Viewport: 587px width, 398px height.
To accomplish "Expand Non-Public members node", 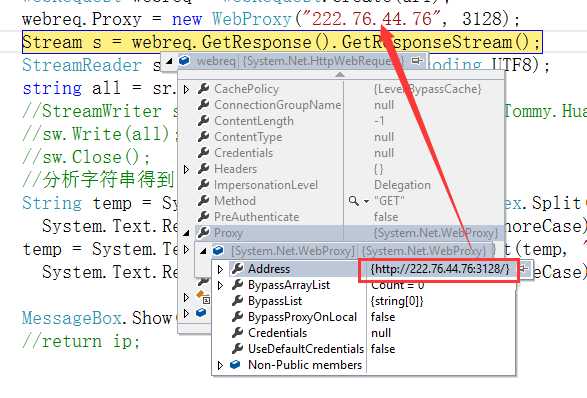I will coord(220,365).
